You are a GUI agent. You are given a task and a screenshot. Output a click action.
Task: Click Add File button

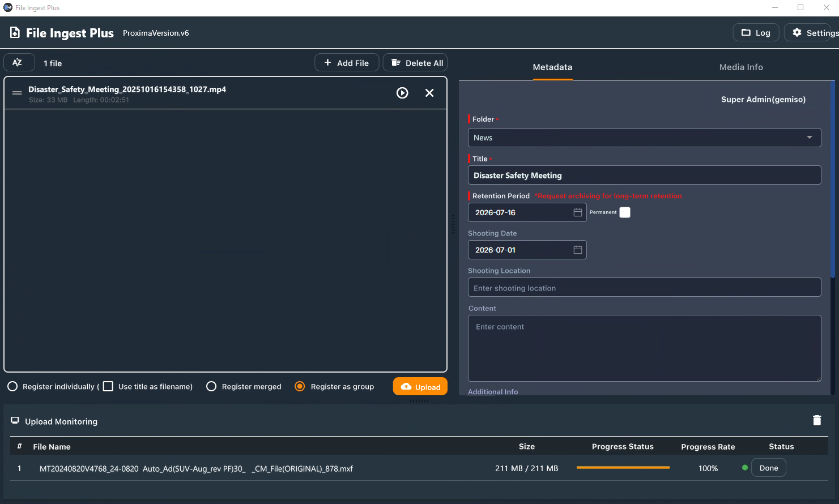point(347,62)
